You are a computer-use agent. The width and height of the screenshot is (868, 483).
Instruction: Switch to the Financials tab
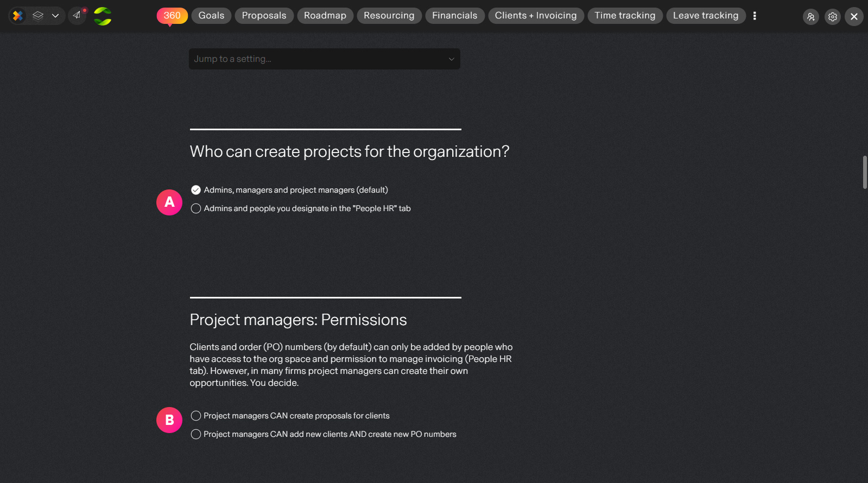click(x=455, y=16)
